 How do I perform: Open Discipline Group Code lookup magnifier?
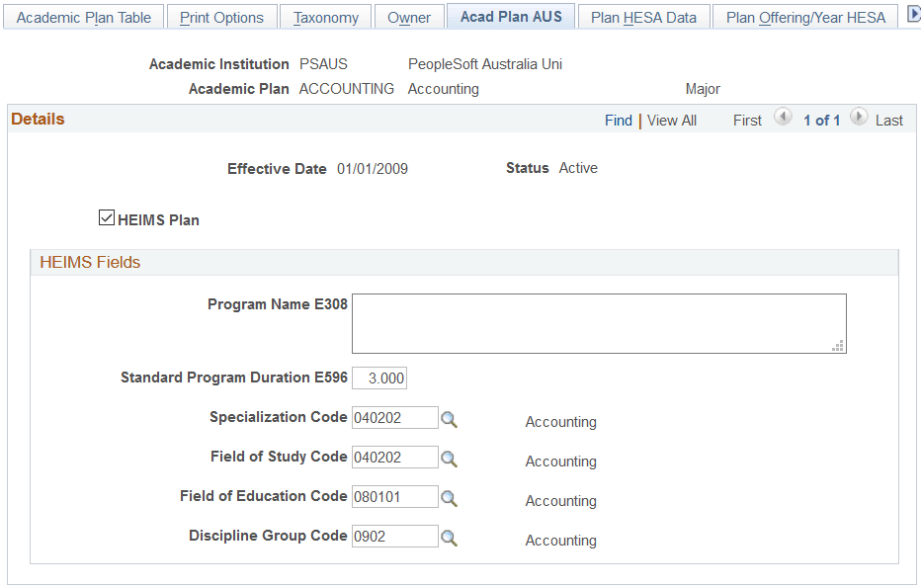coord(449,538)
